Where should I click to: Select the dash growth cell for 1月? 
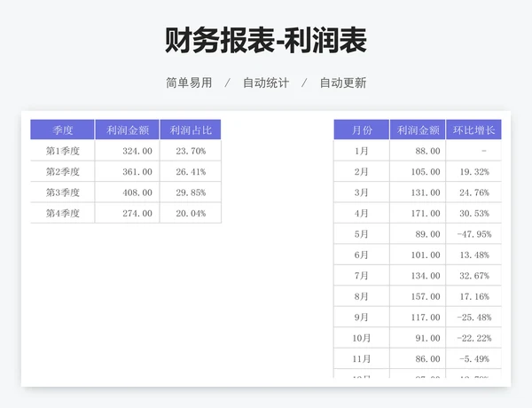[x=473, y=151]
